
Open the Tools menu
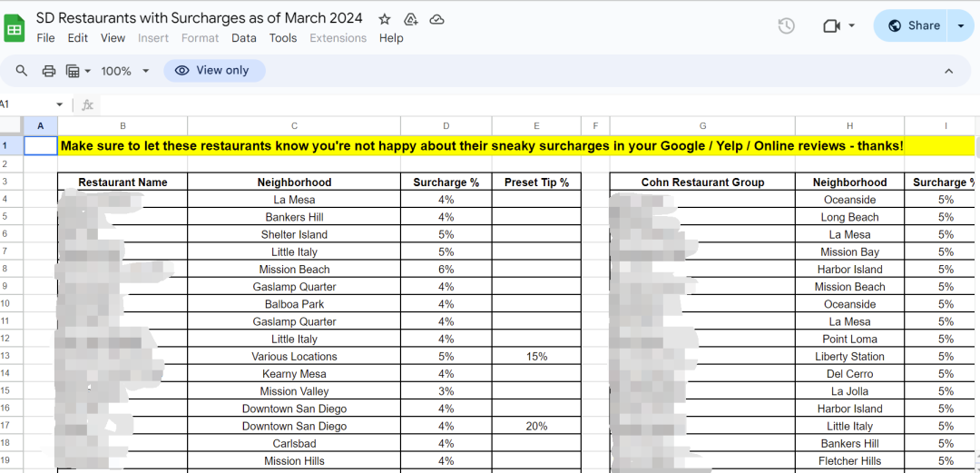[283, 38]
